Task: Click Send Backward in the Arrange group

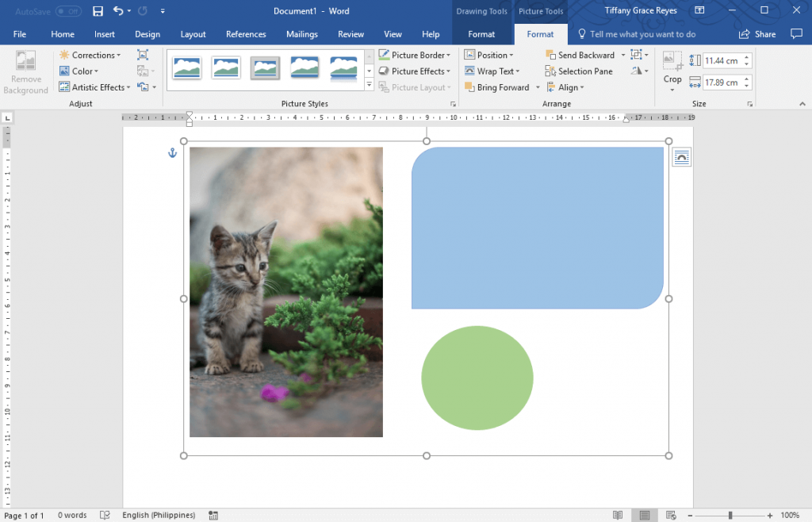Action: coord(582,55)
